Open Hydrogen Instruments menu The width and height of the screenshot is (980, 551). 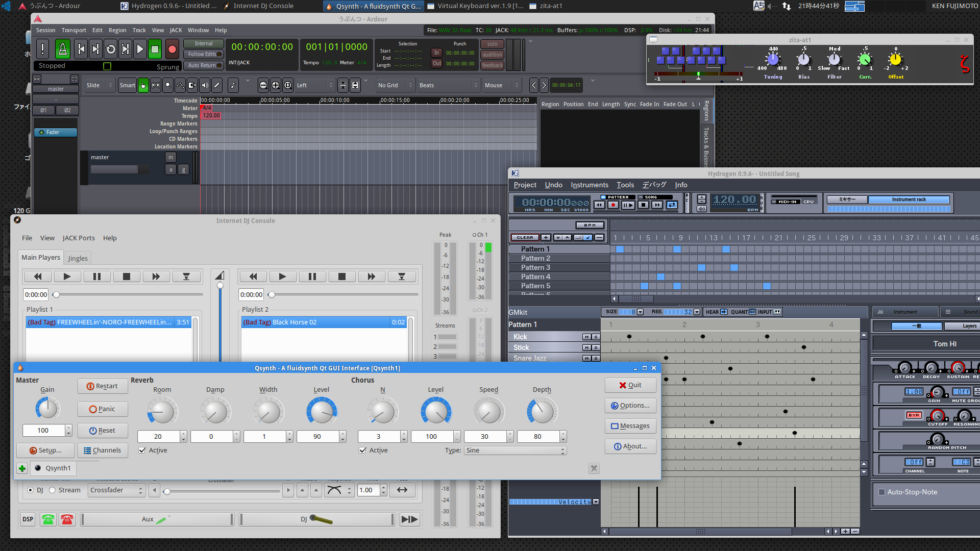coord(590,185)
